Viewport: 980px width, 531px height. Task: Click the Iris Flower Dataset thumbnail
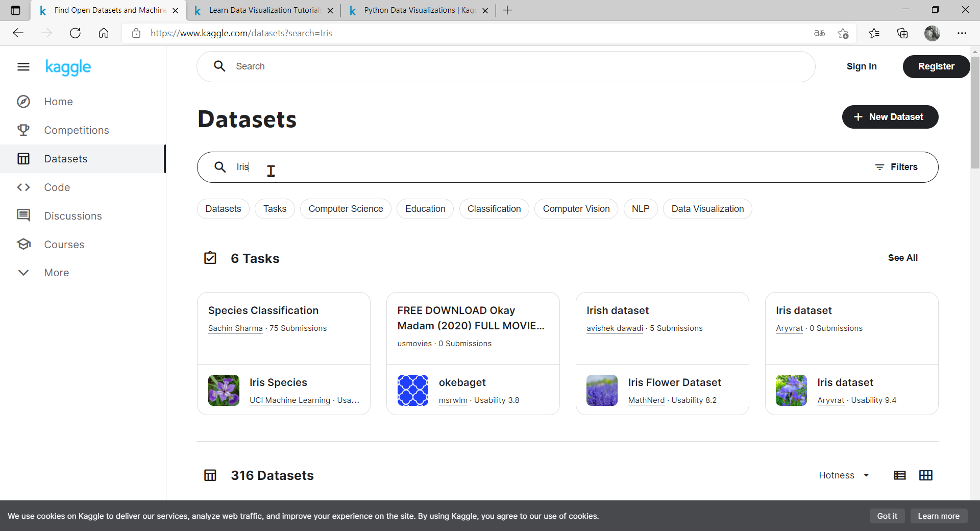(602, 391)
